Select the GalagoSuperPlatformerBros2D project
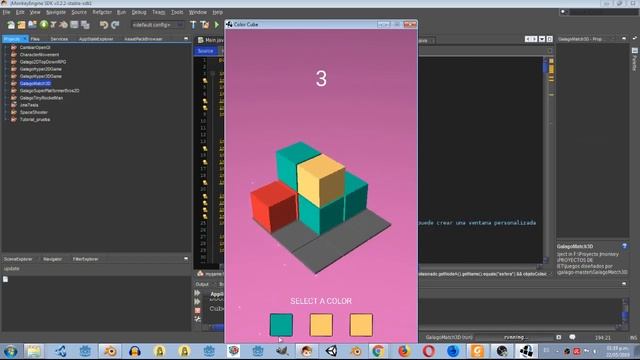Viewport: 640px width, 360px height. click(49, 91)
